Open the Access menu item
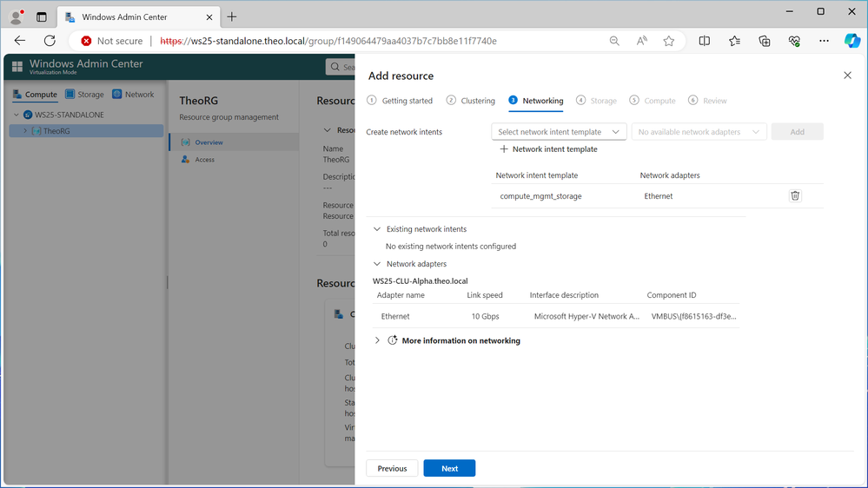868x488 pixels. [235, 160]
